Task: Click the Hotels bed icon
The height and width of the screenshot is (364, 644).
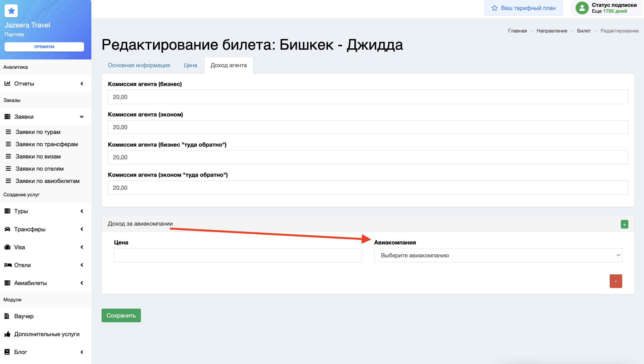Action: pyautogui.click(x=8, y=265)
